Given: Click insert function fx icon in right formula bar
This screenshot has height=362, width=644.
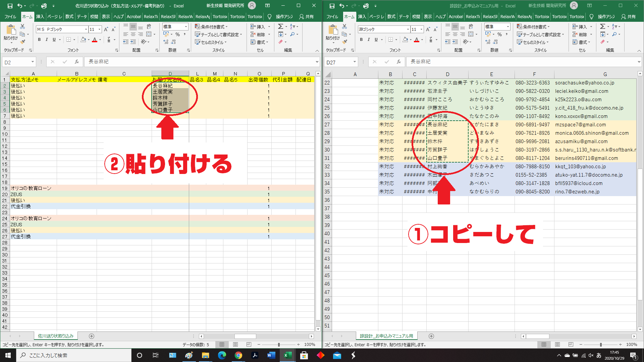Looking at the screenshot, I should (398, 62).
